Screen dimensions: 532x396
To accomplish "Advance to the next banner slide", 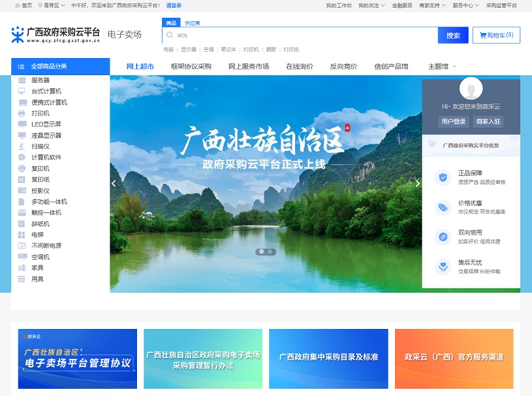I will coord(417,183).
